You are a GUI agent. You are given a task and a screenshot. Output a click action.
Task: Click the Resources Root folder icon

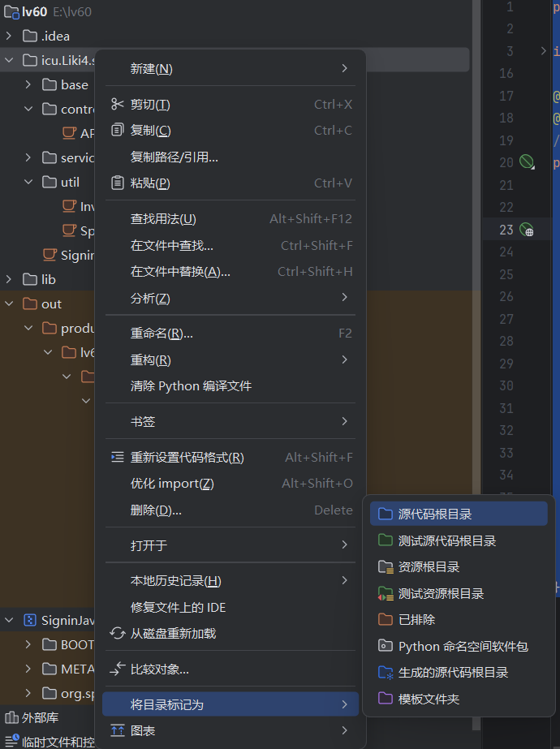(x=386, y=567)
